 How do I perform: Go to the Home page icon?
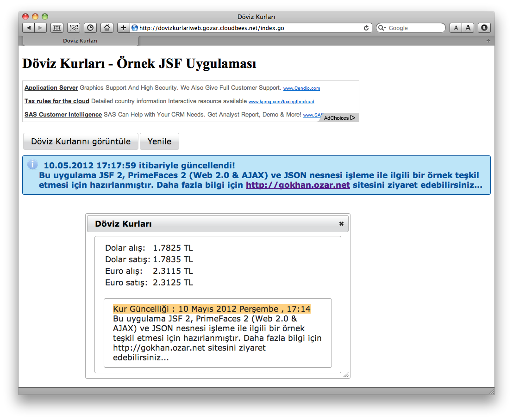click(x=107, y=28)
